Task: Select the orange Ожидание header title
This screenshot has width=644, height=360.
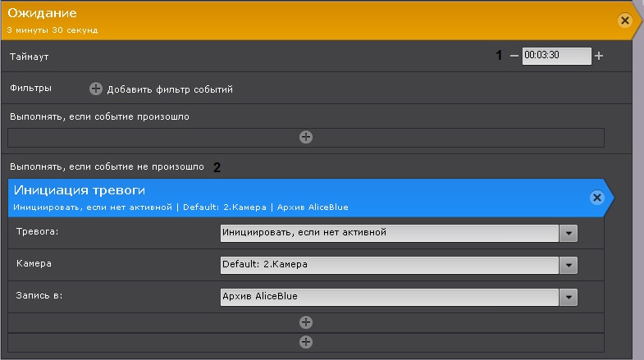Action: [42, 14]
